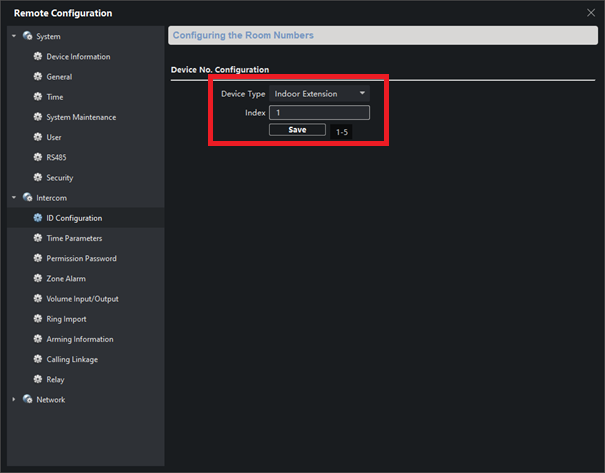Open Calling Linkage settings
Image resolution: width=605 pixels, height=473 pixels.
(72, 360)
